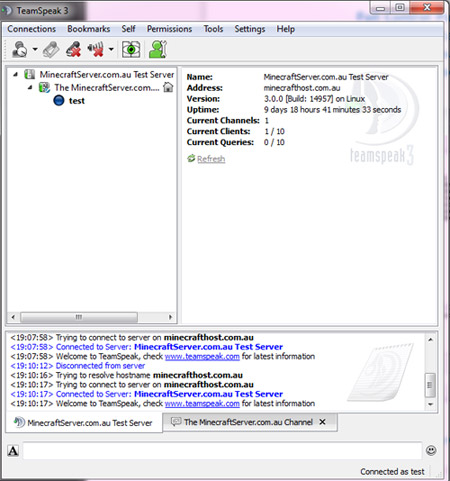
Task: Open the Self menu
Action: pyautogui.click(x=128, y=29)
